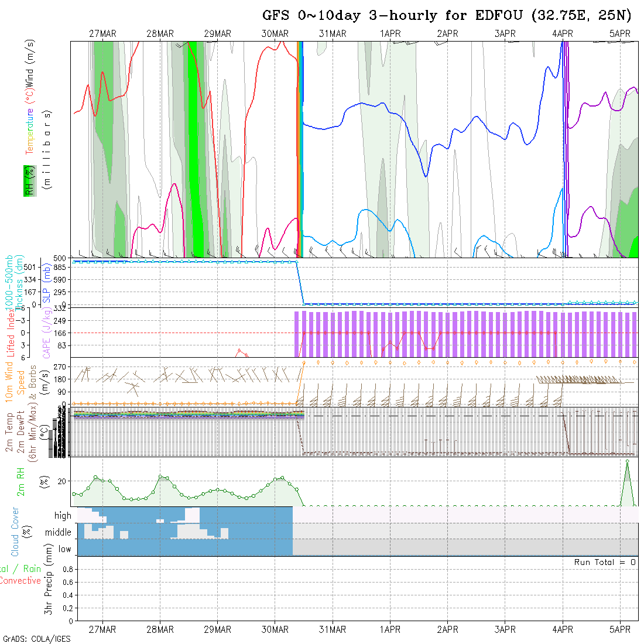Viewport: 644px width, 644px height.
Task: Select 31MAR on the bottom time axis
Action: point(333,629)
